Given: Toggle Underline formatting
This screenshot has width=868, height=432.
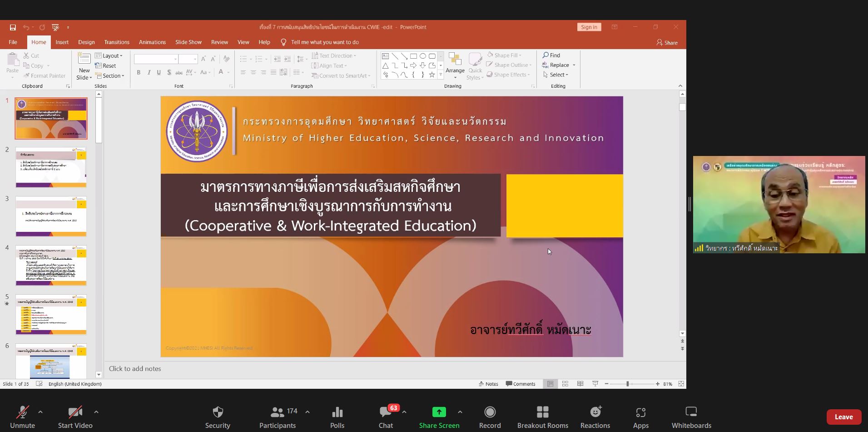Looking at the screenshot, I should [x=159, y=72].
